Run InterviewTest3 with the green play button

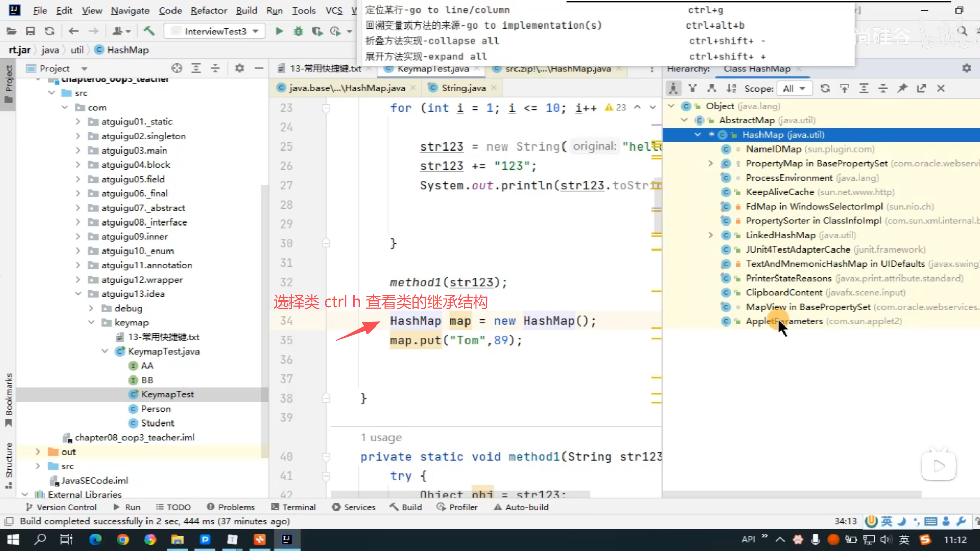[x=279, y=31]
